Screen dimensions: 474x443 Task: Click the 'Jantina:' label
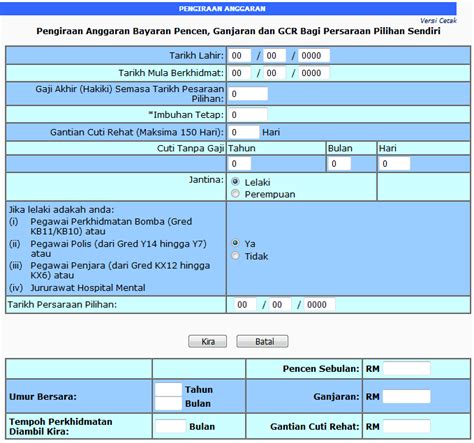tap(206, 180)
